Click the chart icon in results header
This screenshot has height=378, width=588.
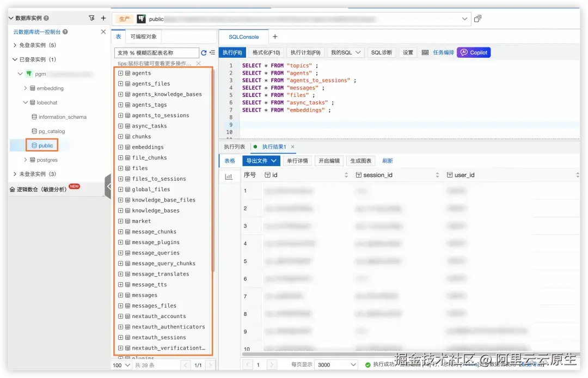[228, 176]
